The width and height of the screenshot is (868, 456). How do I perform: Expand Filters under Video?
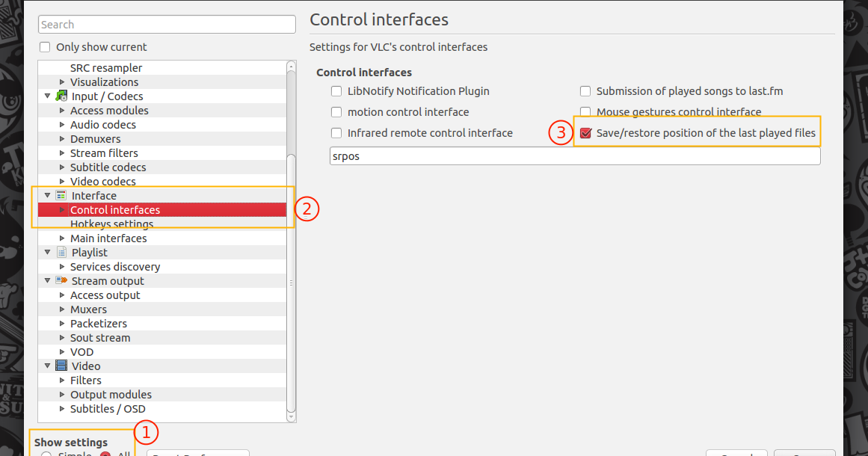(x=64, y=380)
